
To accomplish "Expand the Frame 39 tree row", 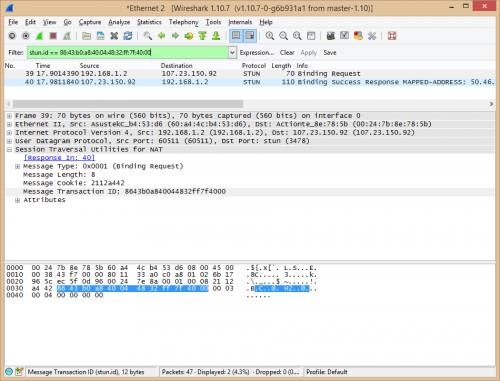I will (9, 116).
